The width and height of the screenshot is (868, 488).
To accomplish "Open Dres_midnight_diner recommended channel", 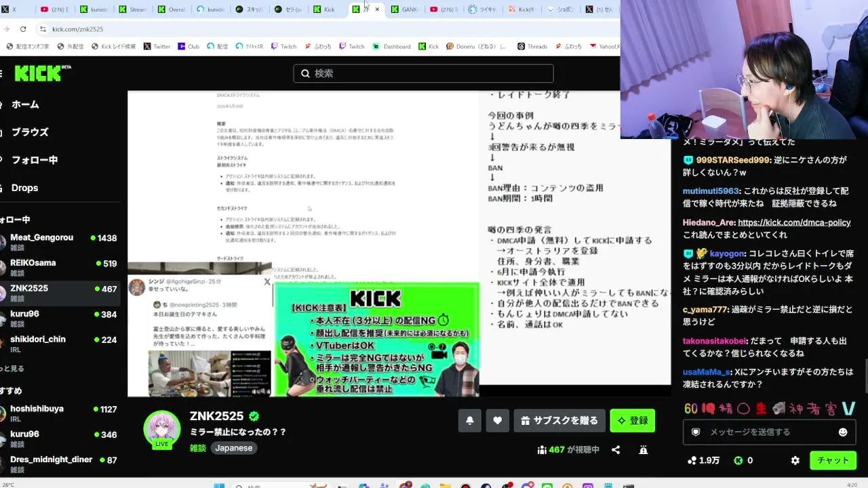I will (61, 464).
